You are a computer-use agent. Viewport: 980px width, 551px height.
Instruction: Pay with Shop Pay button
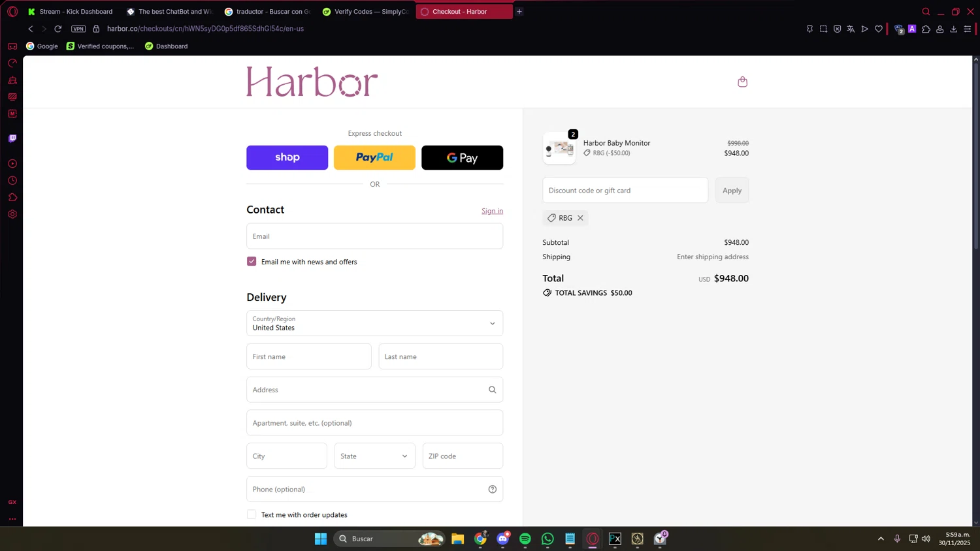pyautogui.click(x=287, y=157)
